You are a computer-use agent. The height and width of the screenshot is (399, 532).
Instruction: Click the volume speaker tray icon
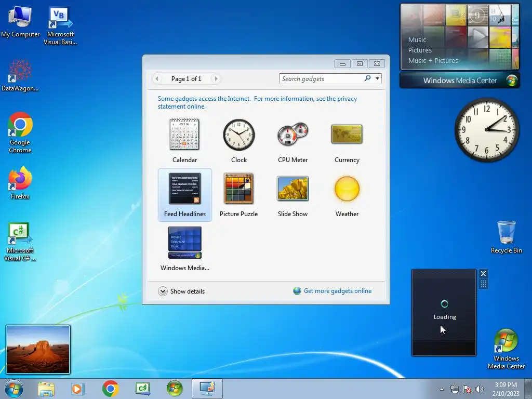(480, 389)
